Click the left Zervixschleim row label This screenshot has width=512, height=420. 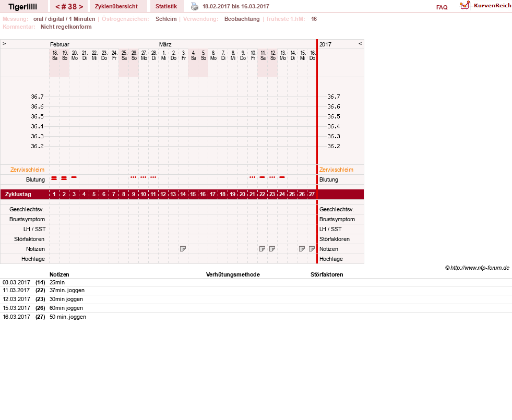click(28, 170)
